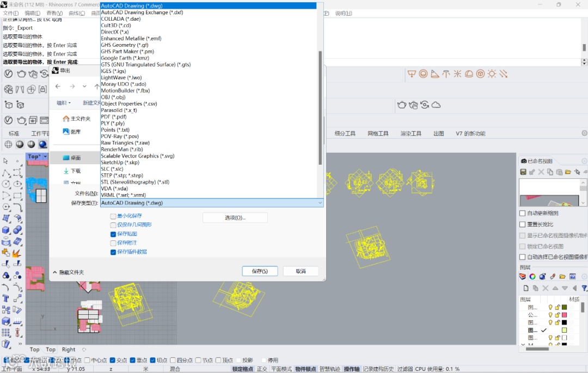
Task: Switch to 细分工具 toolbar tab
Action: coord(345,133)
